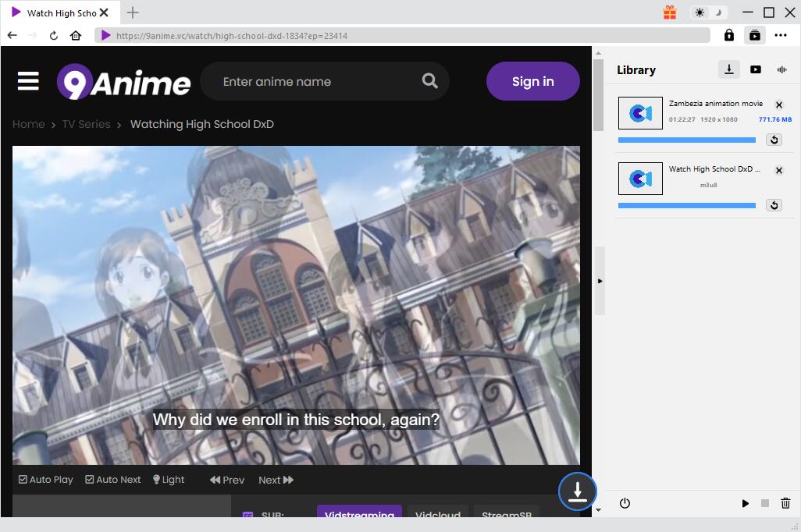Switch the light/dark theme toggle
This screenshot has height=532, width=801.
click(709, 12)
